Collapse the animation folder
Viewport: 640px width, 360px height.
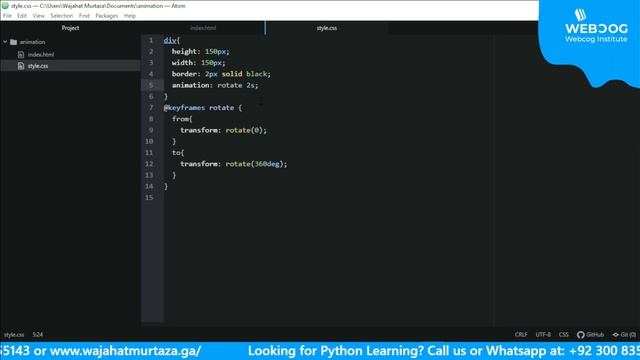(x=5, y=42)
